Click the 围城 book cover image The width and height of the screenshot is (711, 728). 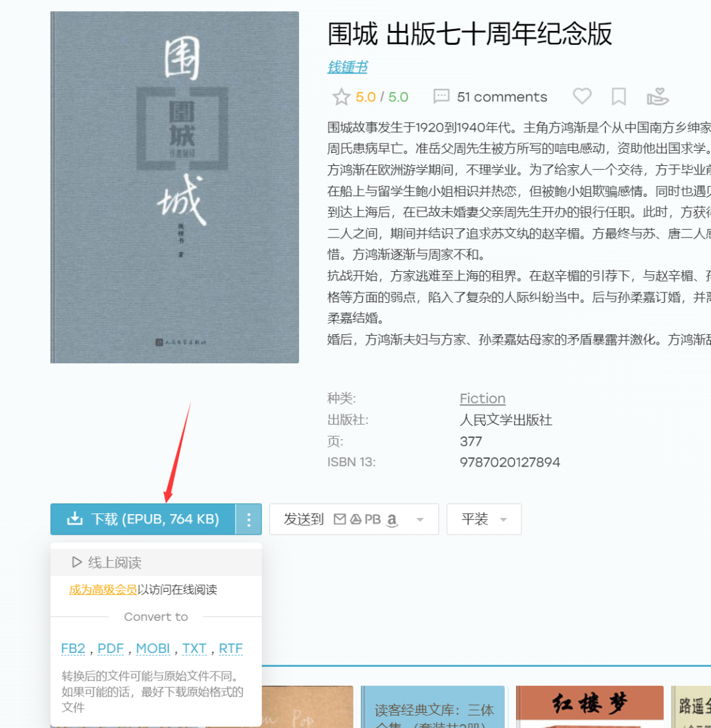(x=174, y=187)
